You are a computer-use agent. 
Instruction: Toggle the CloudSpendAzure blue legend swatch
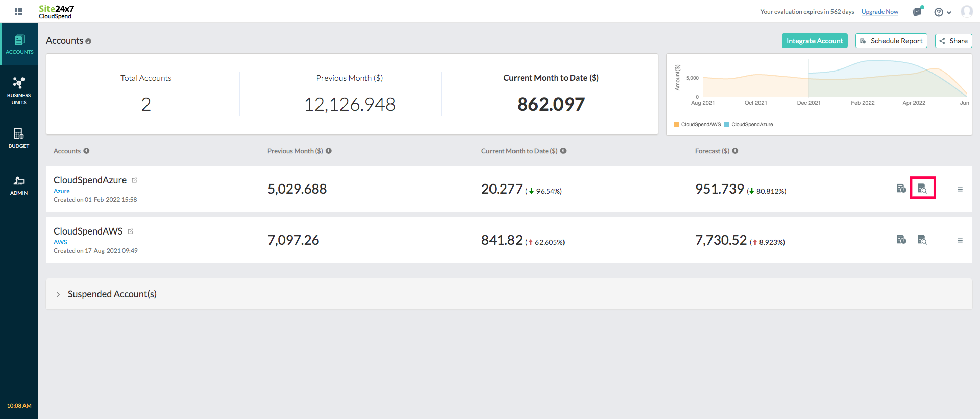[x=726, y=124]
